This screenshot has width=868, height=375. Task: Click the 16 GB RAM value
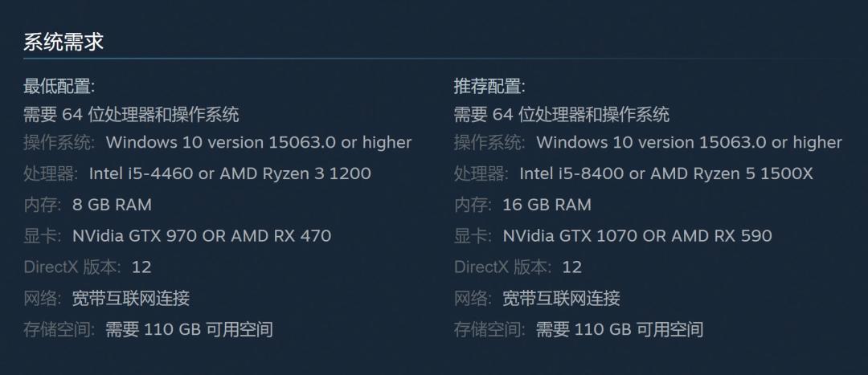(x=547, y=205)
